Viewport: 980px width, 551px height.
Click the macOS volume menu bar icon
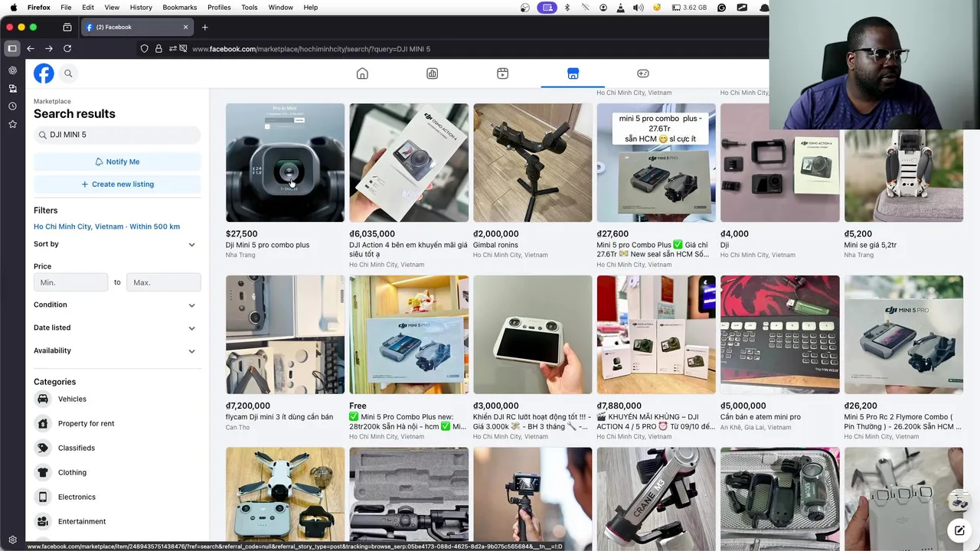pos(639,7)
